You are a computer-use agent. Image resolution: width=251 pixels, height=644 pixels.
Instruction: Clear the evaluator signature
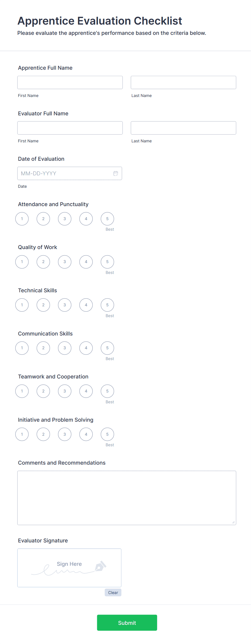click(113, 592)
